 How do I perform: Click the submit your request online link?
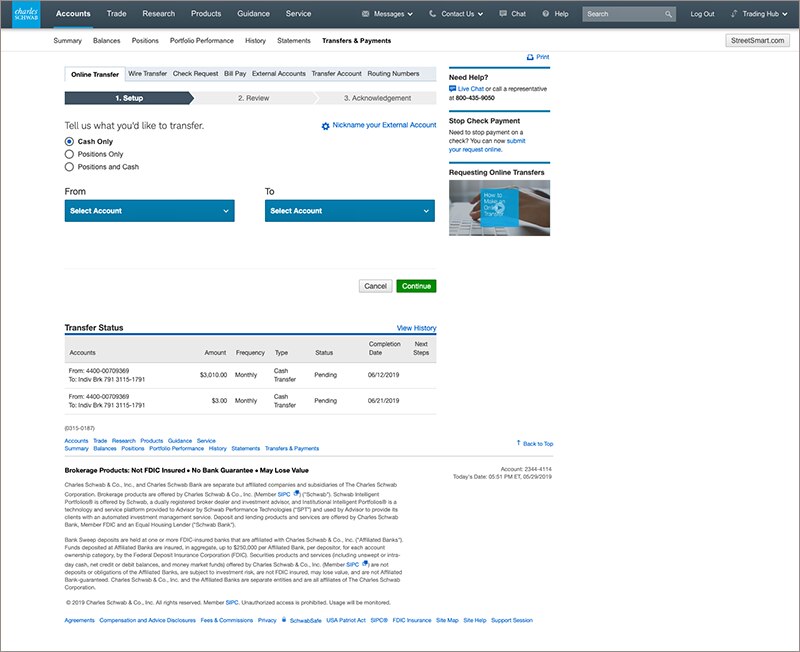[x=488, y=145]
